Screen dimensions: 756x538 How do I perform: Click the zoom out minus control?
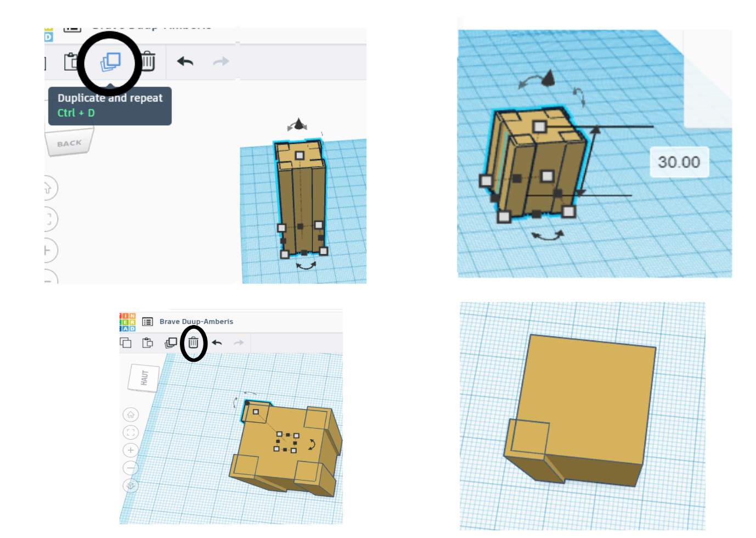[x=130, y=468]
